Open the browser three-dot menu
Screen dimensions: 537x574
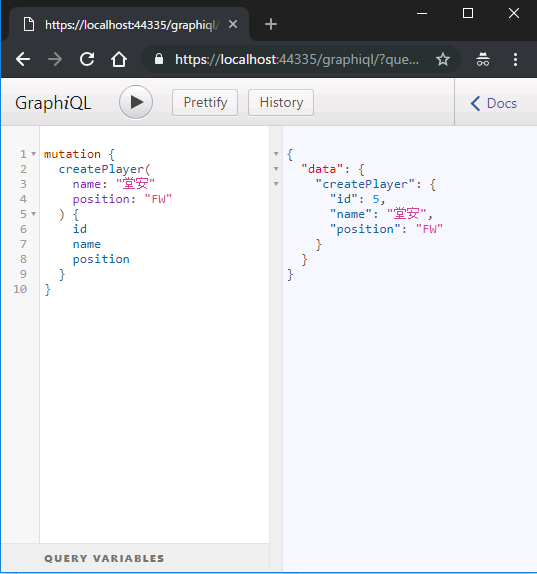pos(515,59)
